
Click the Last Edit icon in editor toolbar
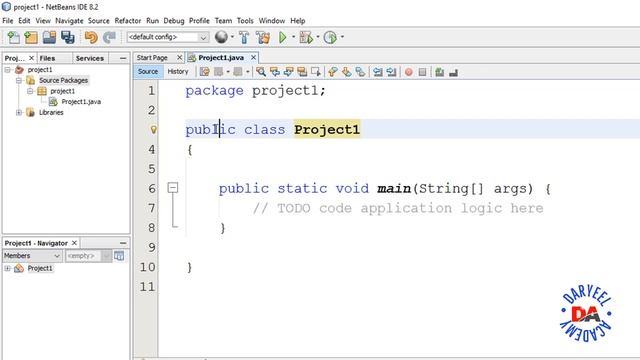point(205,72)
